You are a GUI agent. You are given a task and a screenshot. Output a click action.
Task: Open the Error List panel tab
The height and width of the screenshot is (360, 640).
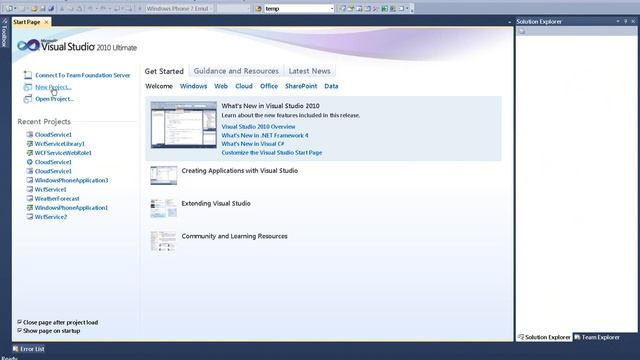[28, 349]
